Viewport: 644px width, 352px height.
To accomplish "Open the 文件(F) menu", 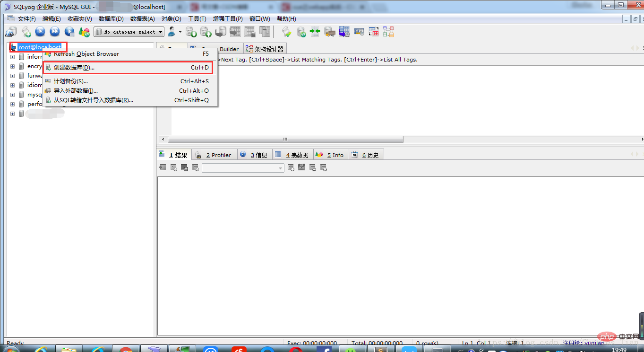I will [26, 19].
